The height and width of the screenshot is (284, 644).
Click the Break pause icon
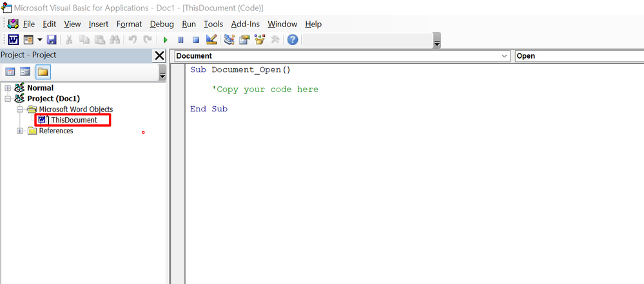[181, 40]
